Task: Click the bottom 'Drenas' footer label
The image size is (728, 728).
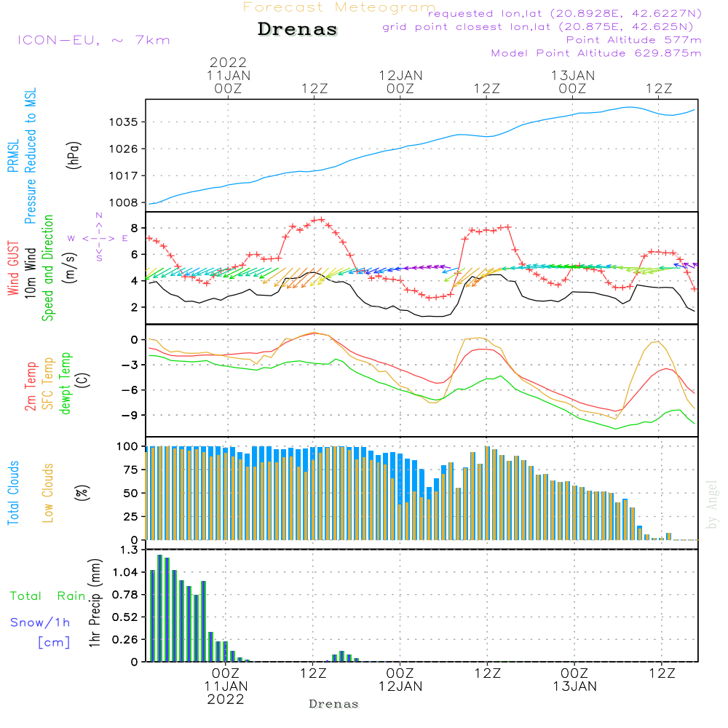Action: 334,704
